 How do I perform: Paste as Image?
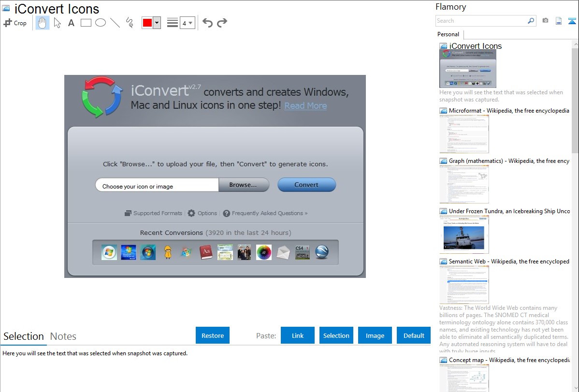[375, 335]
